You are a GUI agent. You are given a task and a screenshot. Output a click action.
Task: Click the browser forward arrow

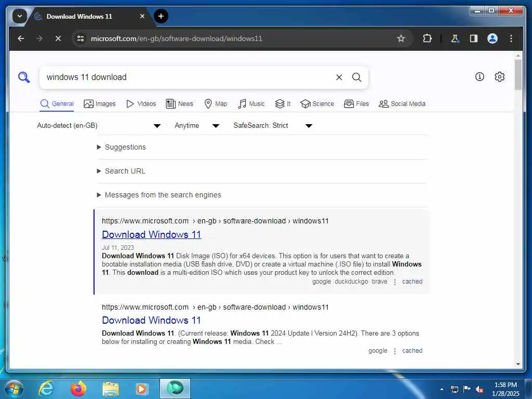point(39,38)
